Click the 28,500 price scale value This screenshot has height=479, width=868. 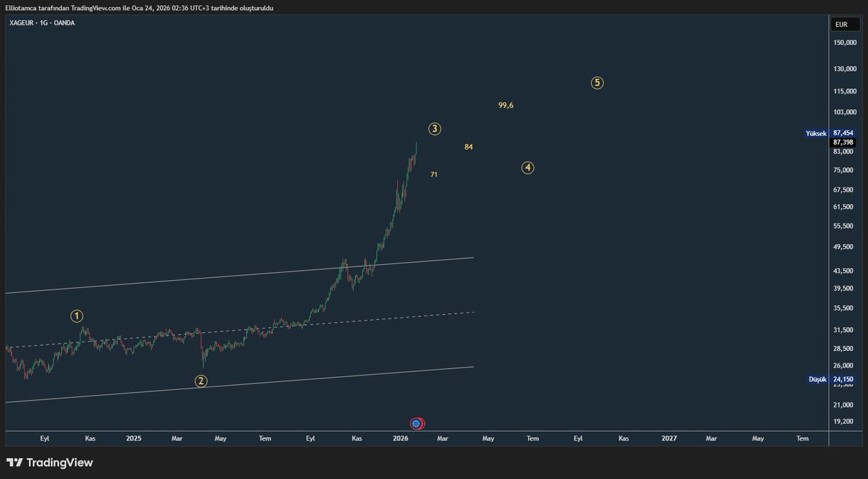(x=843, y=349)
